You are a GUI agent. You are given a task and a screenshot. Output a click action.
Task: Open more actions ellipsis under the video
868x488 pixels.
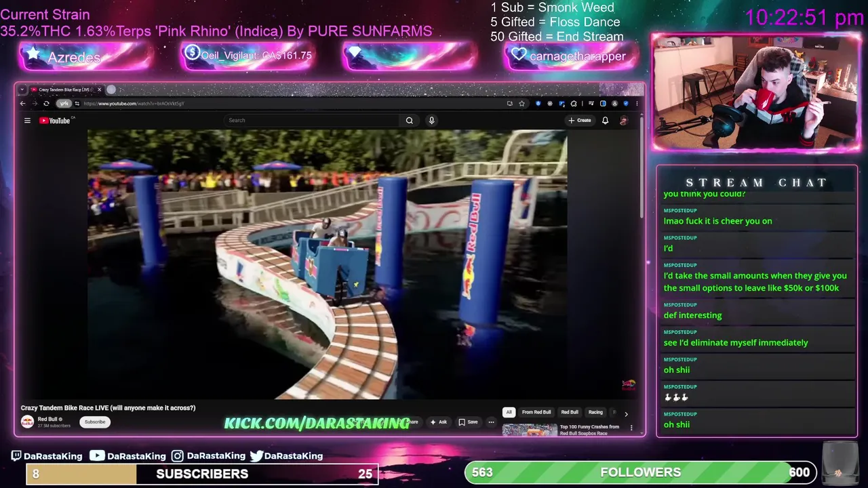point(491,422)
